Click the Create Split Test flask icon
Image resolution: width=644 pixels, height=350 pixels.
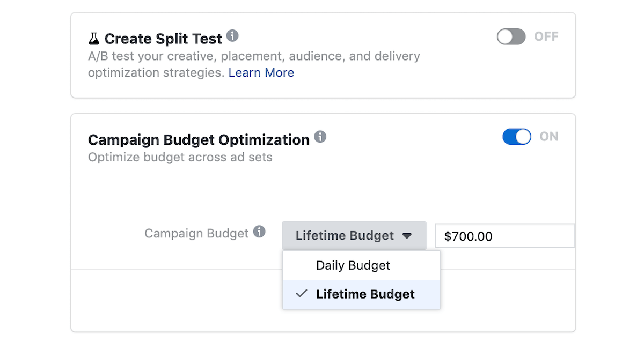coord(93,38)
